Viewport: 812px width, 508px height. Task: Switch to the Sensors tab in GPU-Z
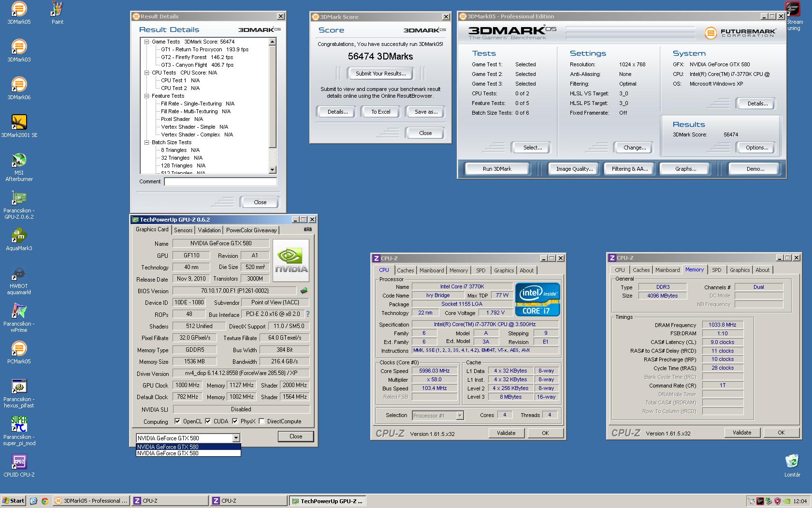pyautogui.click(x=183, y=230)
